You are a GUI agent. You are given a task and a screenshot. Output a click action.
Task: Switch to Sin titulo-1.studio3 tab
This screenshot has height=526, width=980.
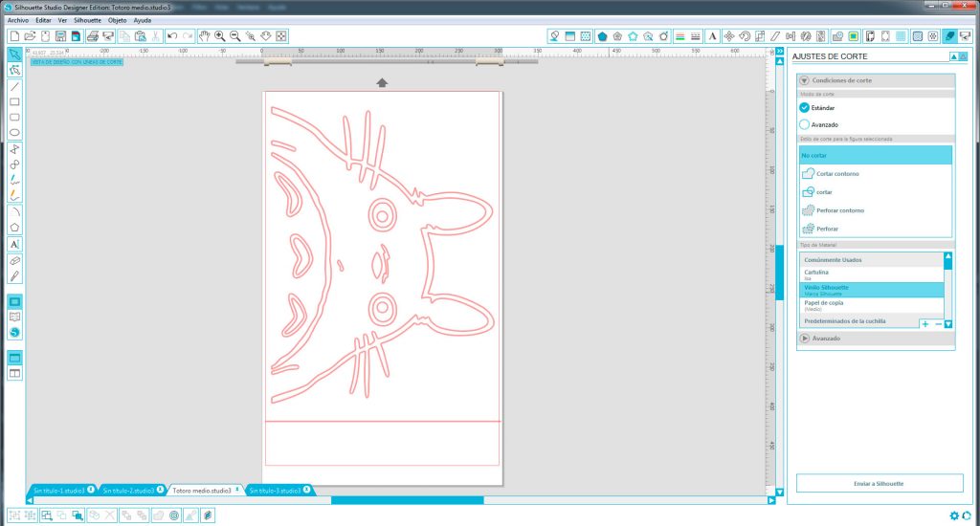(58, 491)
